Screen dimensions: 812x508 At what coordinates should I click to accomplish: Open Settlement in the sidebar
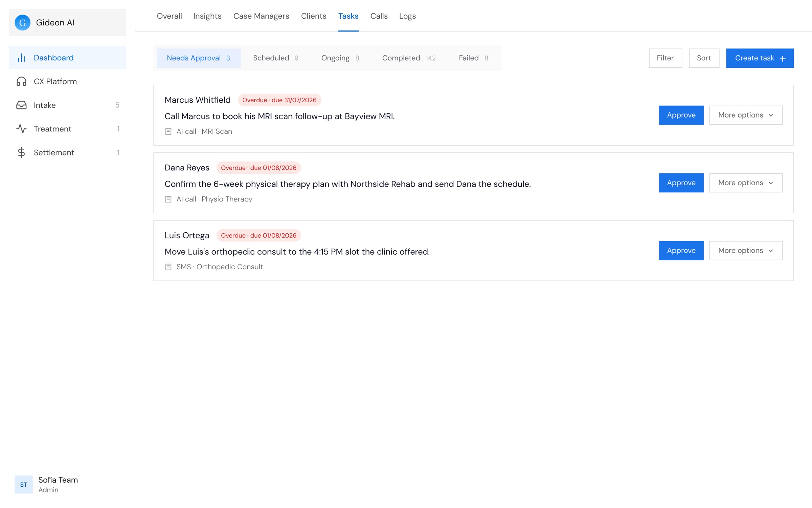pos(68,152)
